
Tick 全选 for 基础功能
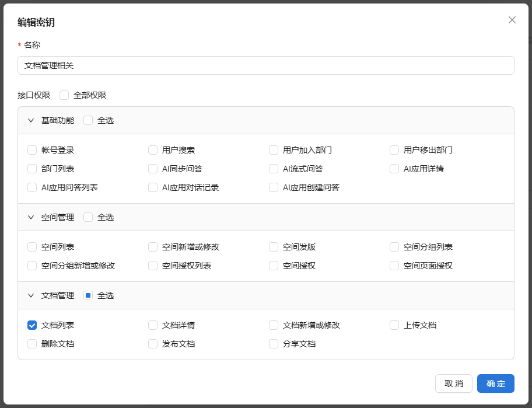coord(88,120)
